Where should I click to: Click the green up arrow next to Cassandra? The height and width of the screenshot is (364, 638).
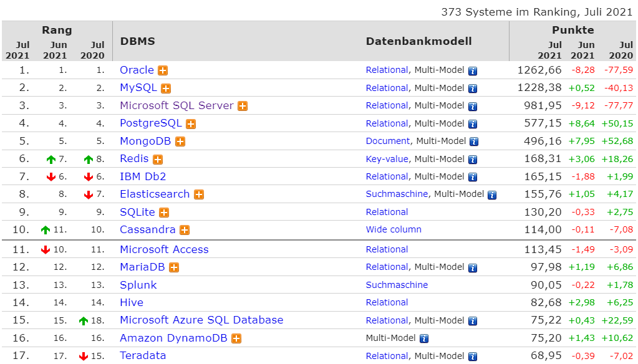click(x=44, y=231)
